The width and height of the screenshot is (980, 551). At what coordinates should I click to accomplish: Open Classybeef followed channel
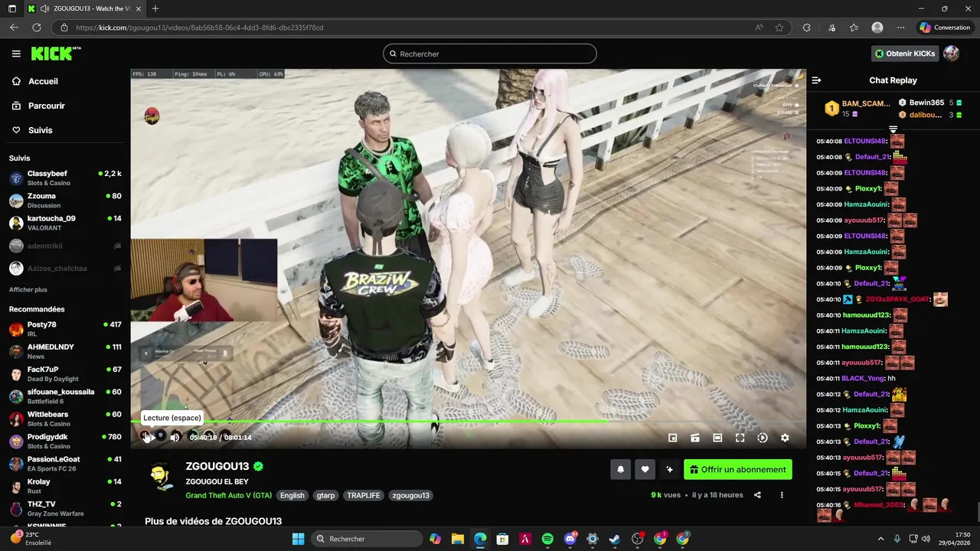click(x=65, y=178)
